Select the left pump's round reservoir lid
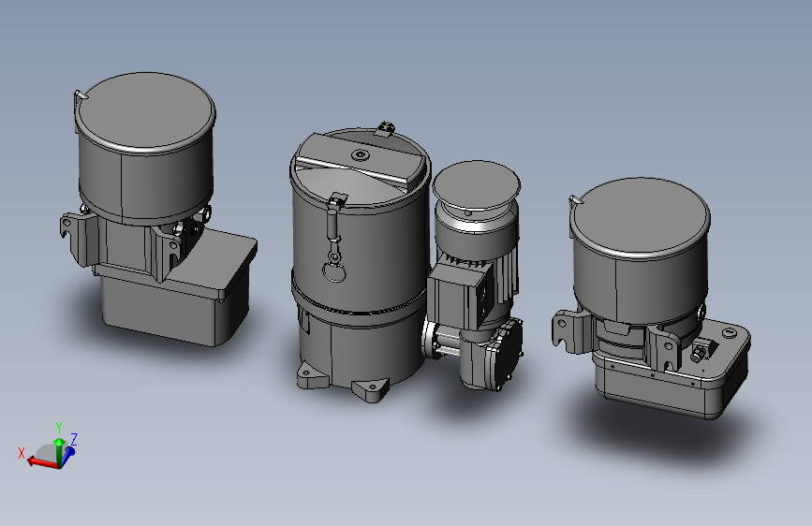This screenshot has height=526, width=812. 145,111
